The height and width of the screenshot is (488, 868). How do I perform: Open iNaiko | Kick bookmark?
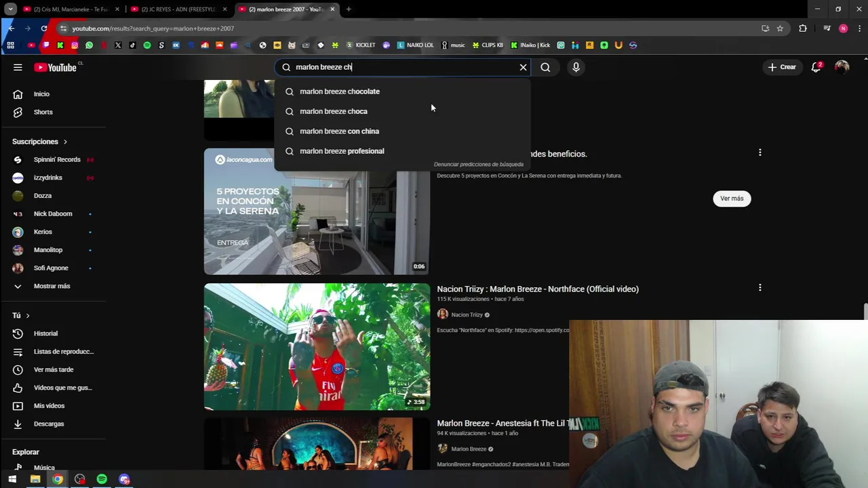[530, 45]
